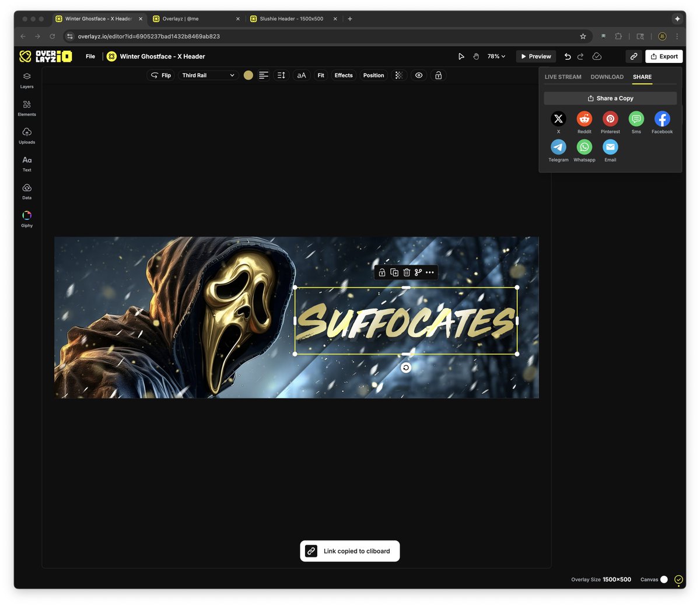
Task: Click the Overlayz.io logo
Action: tap(45, 56)
